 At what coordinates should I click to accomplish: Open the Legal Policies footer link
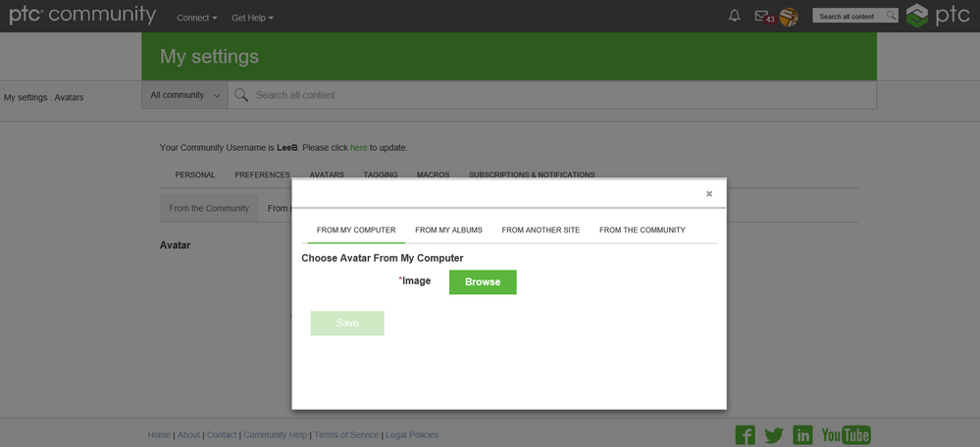[412, 435]
